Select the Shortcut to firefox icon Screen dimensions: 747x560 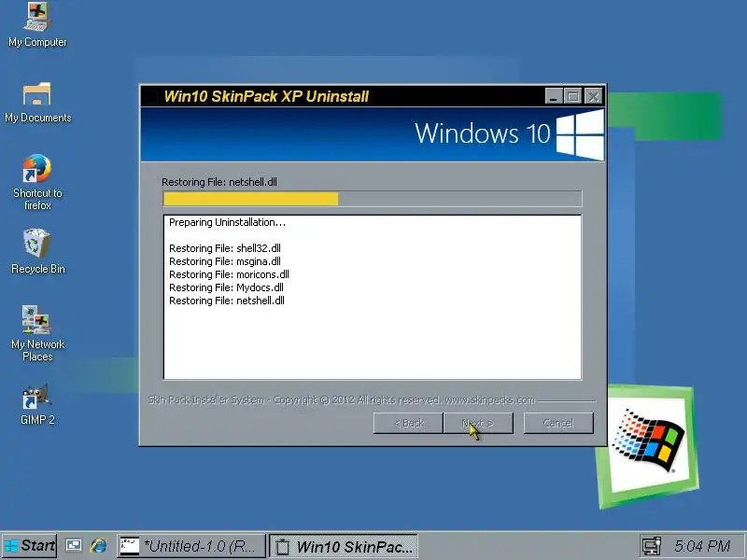pos(37,182)
